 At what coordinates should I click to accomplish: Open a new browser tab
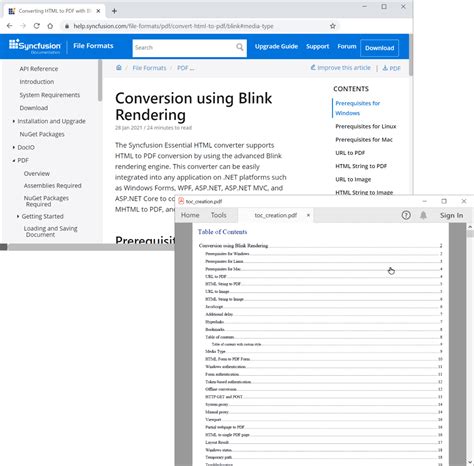(x=114, y=11)
